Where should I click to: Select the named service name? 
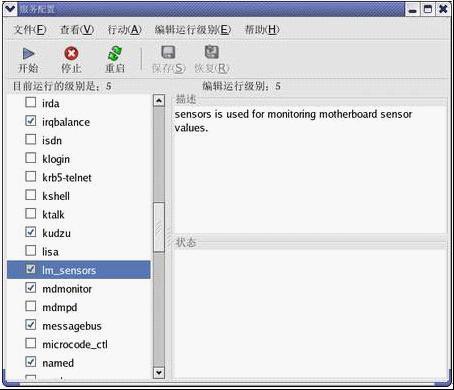click(58, 363)
